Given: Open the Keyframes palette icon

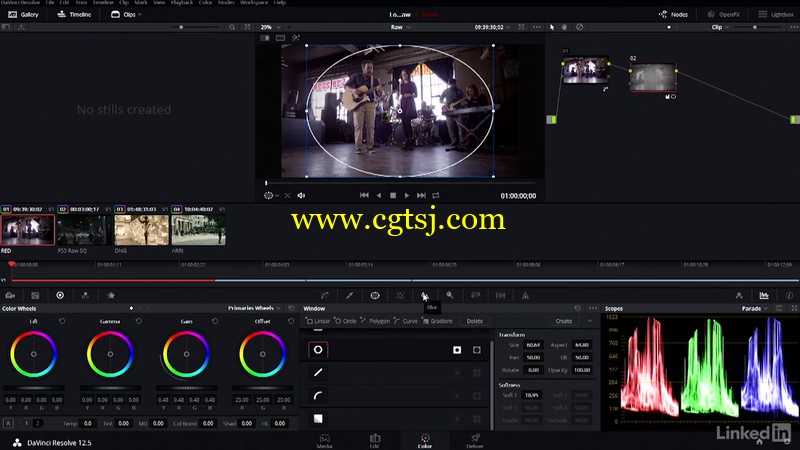Looking at the screenshot, I should point(739,295).
